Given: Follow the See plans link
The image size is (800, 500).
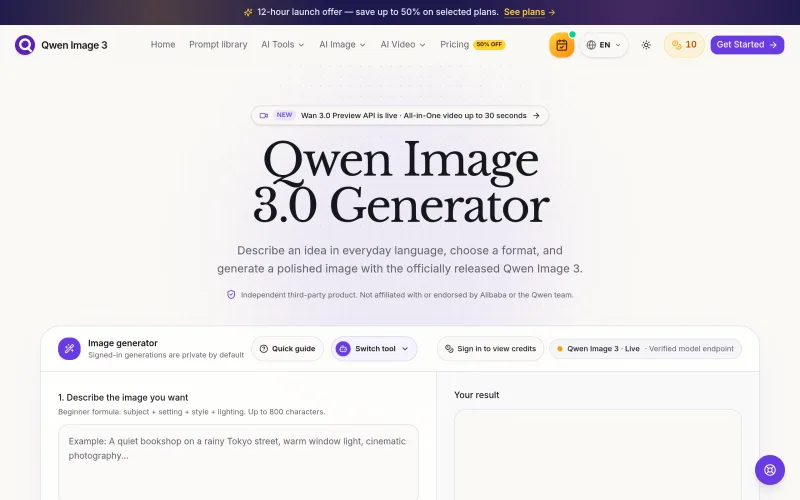Looking at the screenshot, I should pos(524,12).
